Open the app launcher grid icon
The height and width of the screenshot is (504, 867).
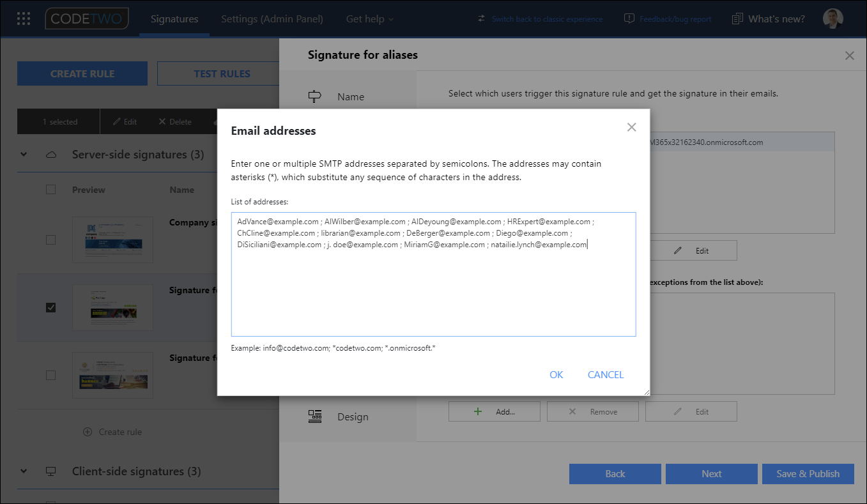24,19
